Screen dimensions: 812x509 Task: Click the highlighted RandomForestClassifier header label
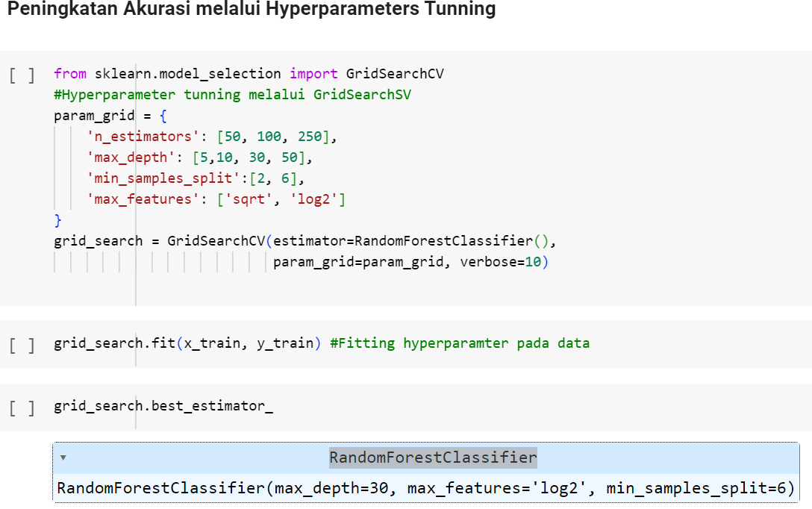[432, 458]
